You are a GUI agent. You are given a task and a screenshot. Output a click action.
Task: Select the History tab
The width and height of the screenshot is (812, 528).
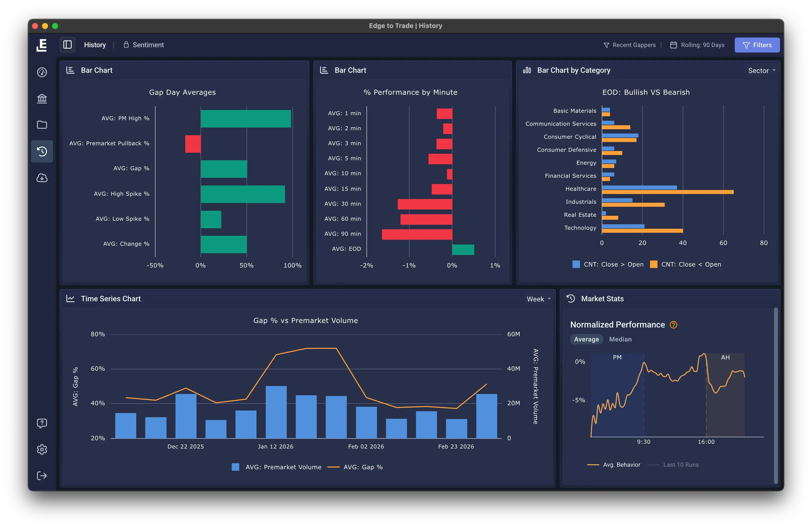(95, 45)
